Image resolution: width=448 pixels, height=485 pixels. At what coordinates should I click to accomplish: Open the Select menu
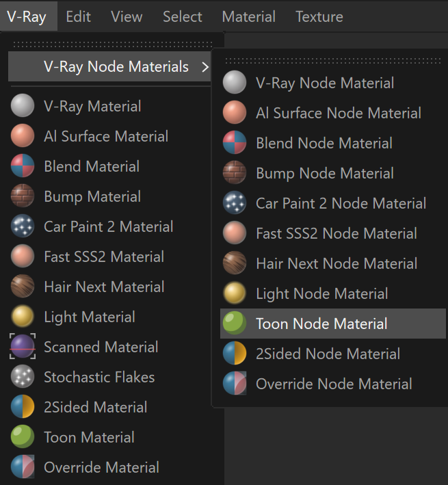pos(182,16)
